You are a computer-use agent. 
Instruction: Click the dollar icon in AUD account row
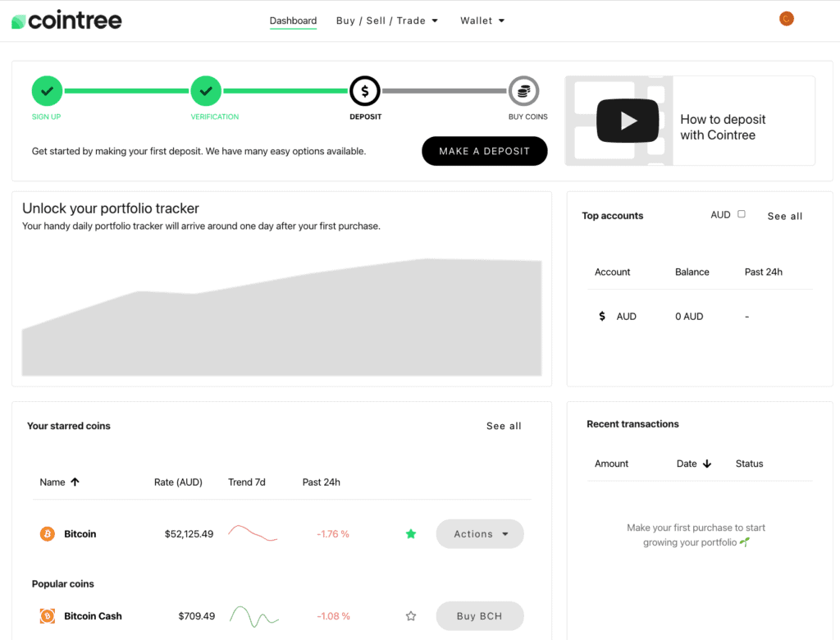pyautogui.click(x=602, y=316)
